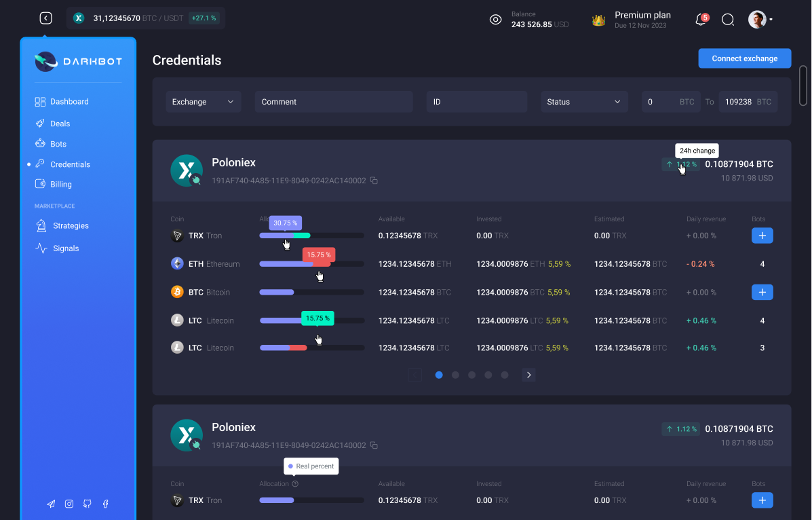The height and width of the screenshot is (520, 812).
Task: Click the notification bell with red badge
Action: (x=701, y=20)
